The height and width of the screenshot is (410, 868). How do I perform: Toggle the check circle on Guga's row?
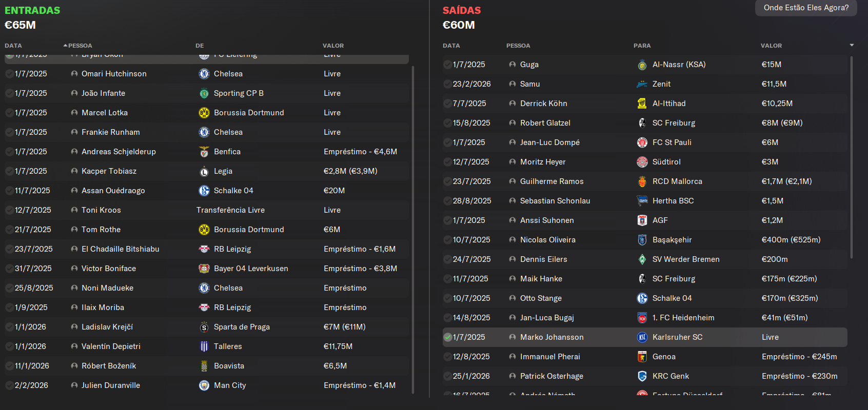(448, 65)
